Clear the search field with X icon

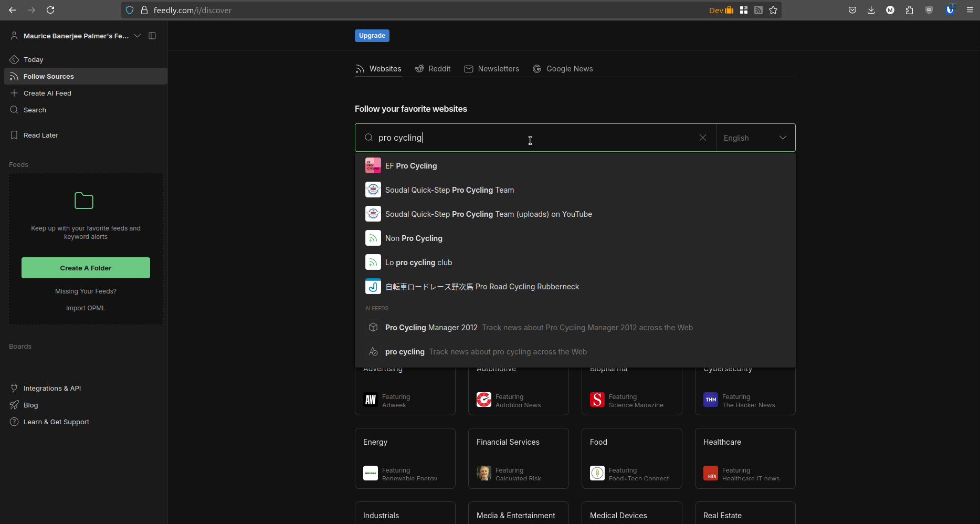[702, 138]
